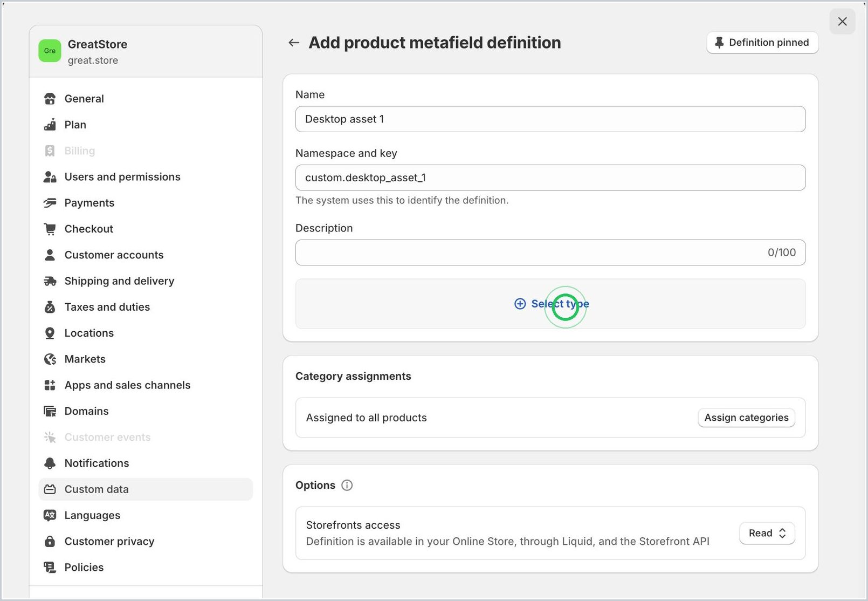Click the Markets globe icon

click(50, 359)
